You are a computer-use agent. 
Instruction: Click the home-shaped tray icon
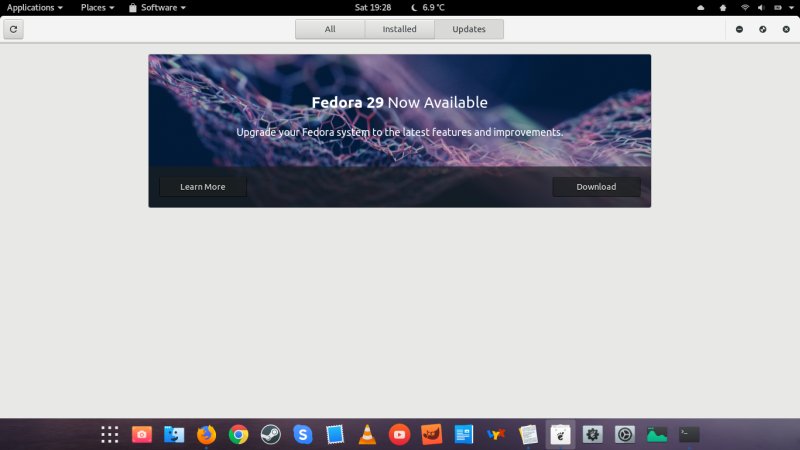(x=722, y=8)
